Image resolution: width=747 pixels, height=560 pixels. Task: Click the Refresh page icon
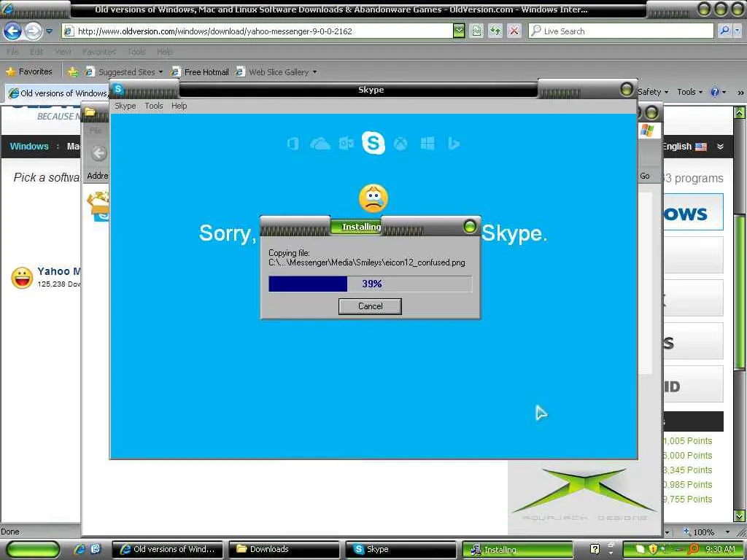pyautogui.click(x=495, y=31)
